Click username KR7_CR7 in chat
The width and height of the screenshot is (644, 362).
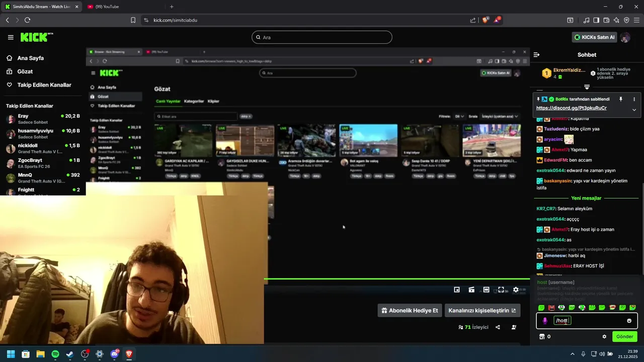[546, 209]
